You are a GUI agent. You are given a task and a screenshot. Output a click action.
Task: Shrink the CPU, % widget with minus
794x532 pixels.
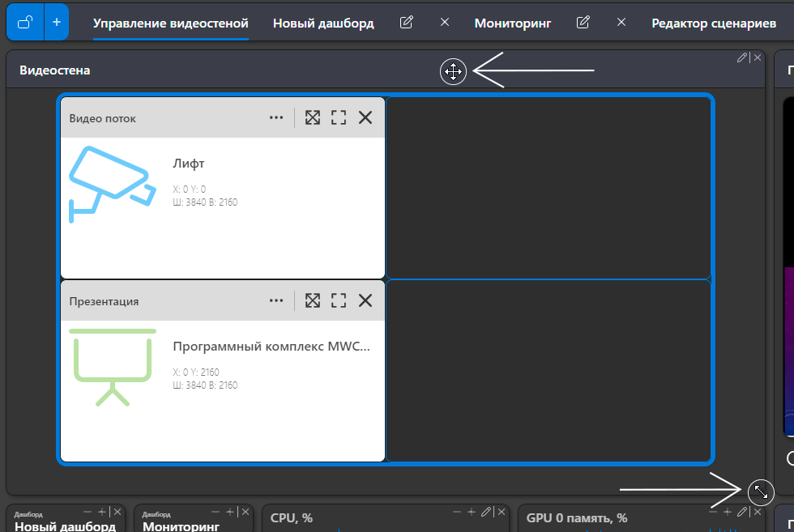457,512
